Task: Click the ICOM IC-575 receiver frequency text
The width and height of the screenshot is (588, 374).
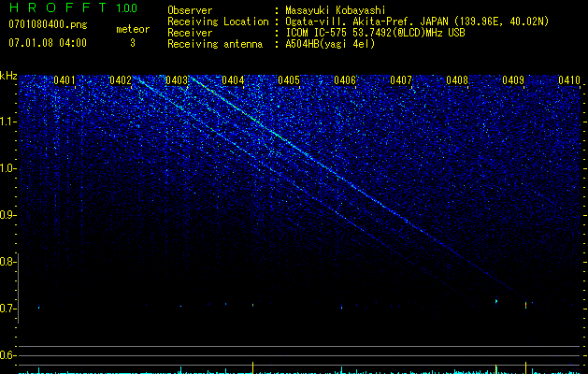Action: (x=375, y=33)
